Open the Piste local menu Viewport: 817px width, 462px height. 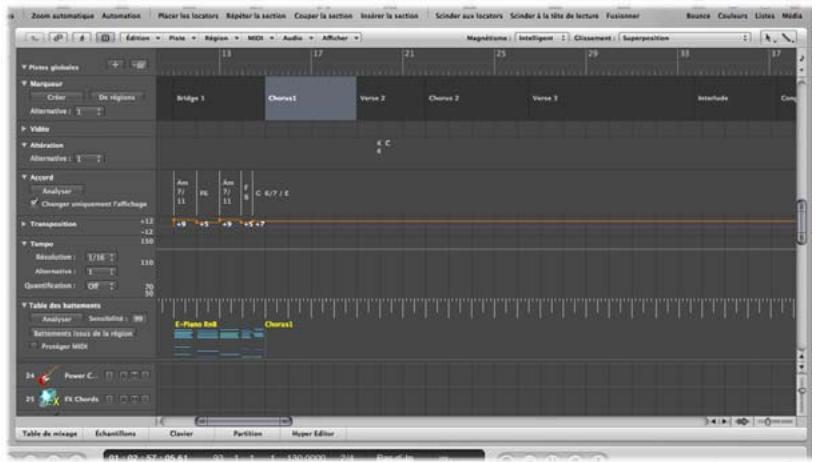(181, 38)
